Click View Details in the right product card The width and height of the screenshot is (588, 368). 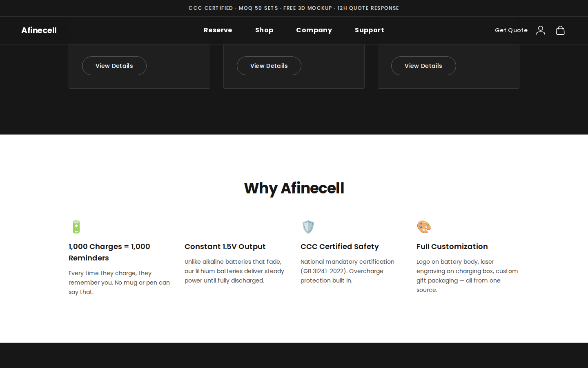tap(423, 66)
